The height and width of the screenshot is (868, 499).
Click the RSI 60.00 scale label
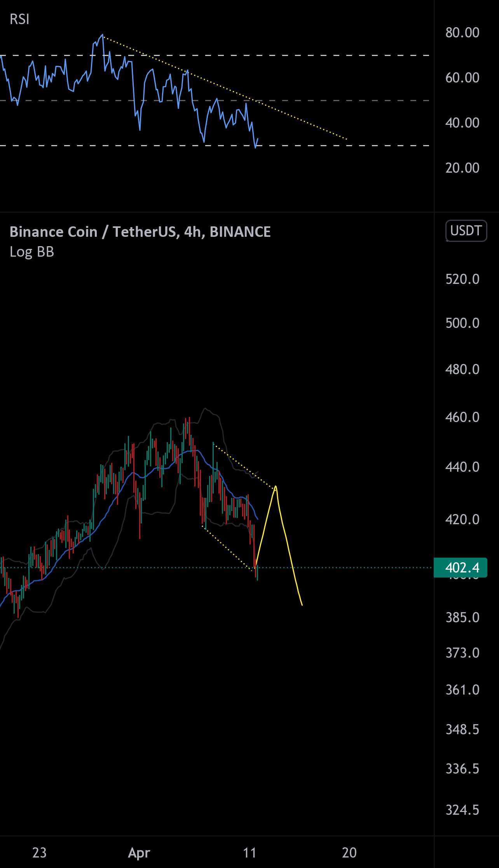click(462, 78)
